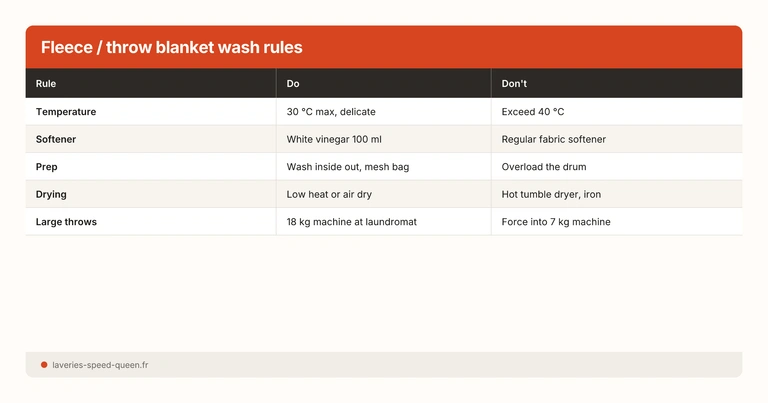Click '18 kg machine at laundromat' cell
The image size is (768, 403).
pyautogui.click(x=351, y=222)
